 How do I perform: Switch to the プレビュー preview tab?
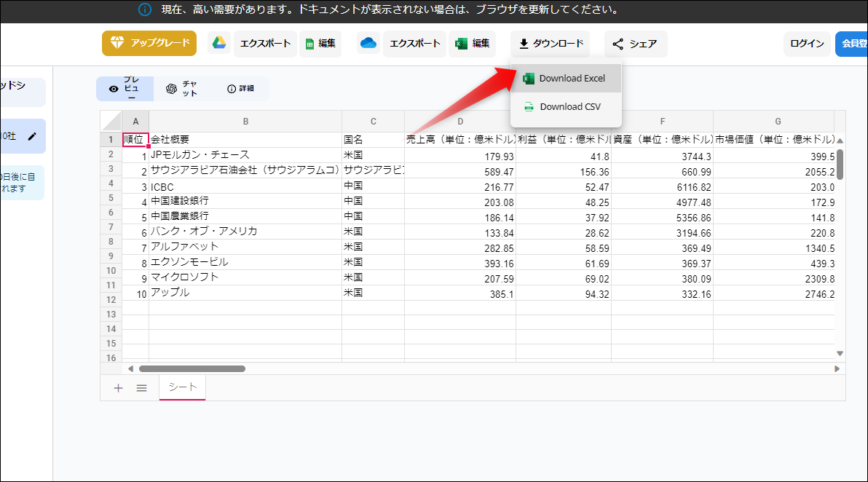point(125,89)
